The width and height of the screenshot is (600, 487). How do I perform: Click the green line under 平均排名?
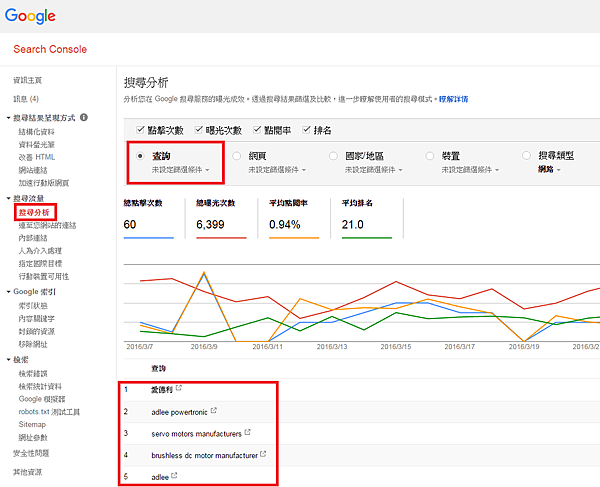click(367, 238)
